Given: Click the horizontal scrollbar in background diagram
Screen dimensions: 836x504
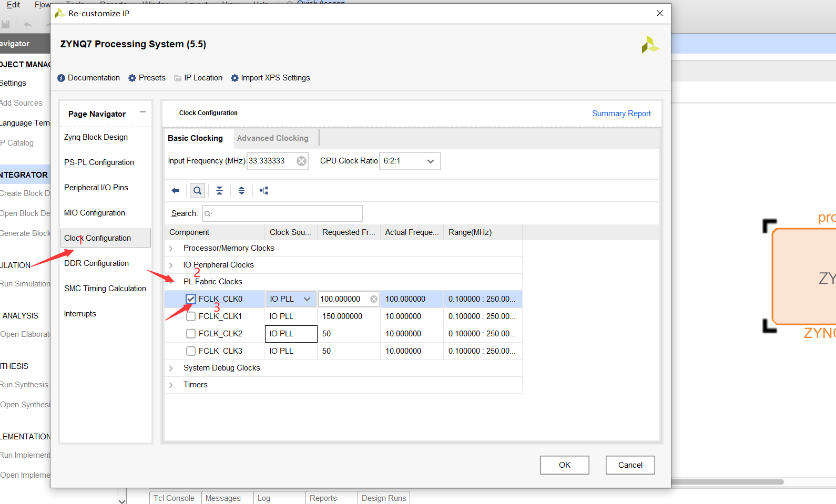Looking at the screenshot, I should 727,481.
